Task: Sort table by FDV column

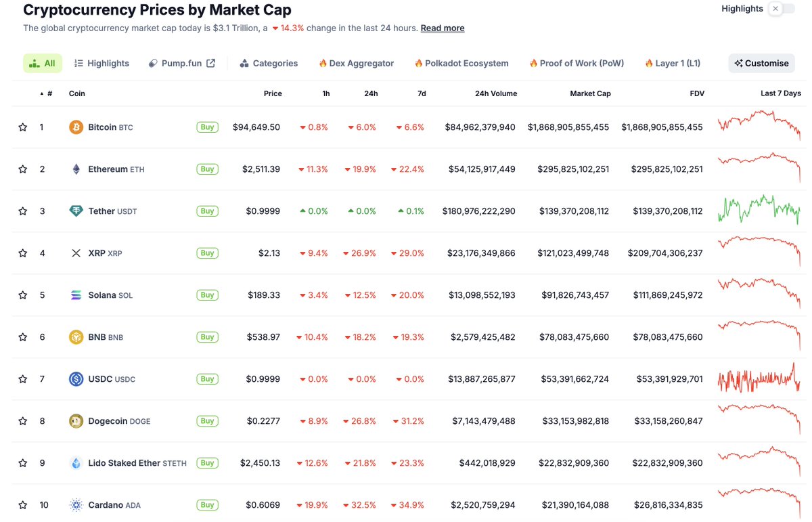Action: (x=697, y=93)
